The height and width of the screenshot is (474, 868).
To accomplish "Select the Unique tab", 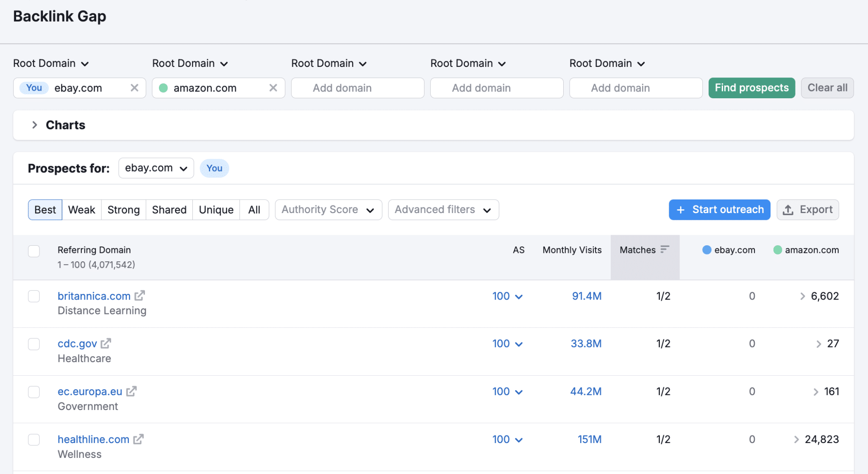I will coord(216,210).
